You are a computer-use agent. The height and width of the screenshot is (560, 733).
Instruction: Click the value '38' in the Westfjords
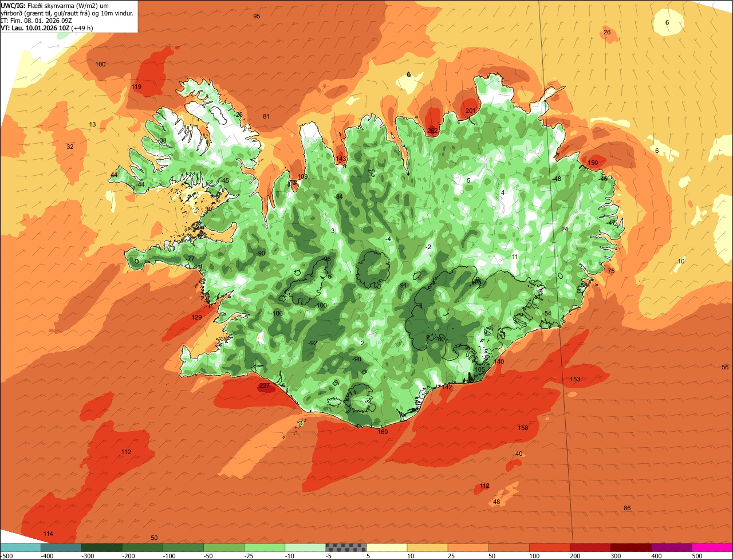tap(163, 140)
